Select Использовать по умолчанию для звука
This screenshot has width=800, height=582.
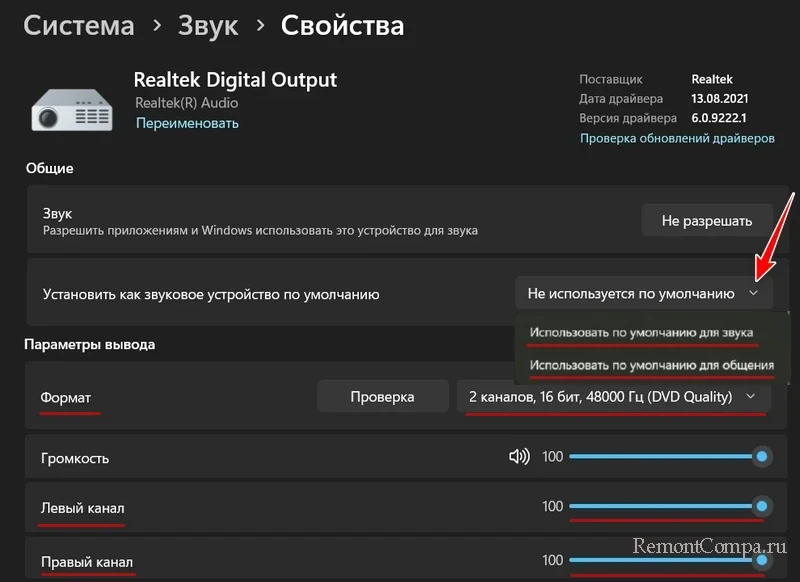tap(641, 333)
